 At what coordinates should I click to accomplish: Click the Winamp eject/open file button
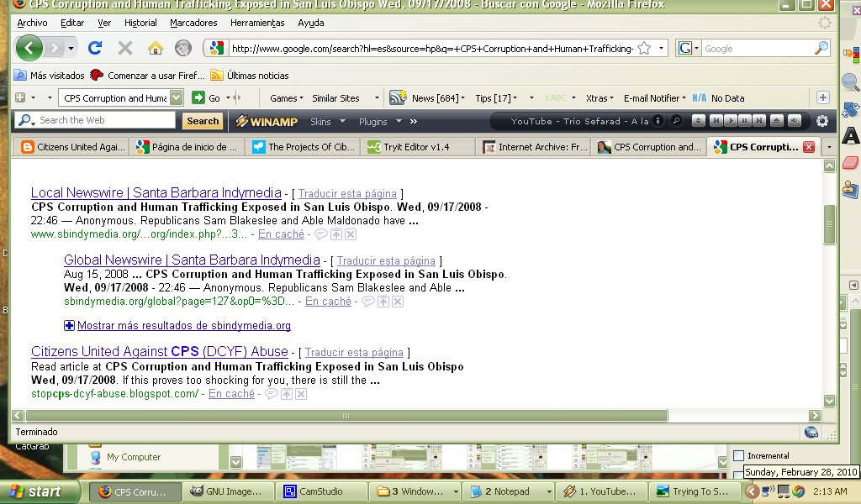pos(776,121)
